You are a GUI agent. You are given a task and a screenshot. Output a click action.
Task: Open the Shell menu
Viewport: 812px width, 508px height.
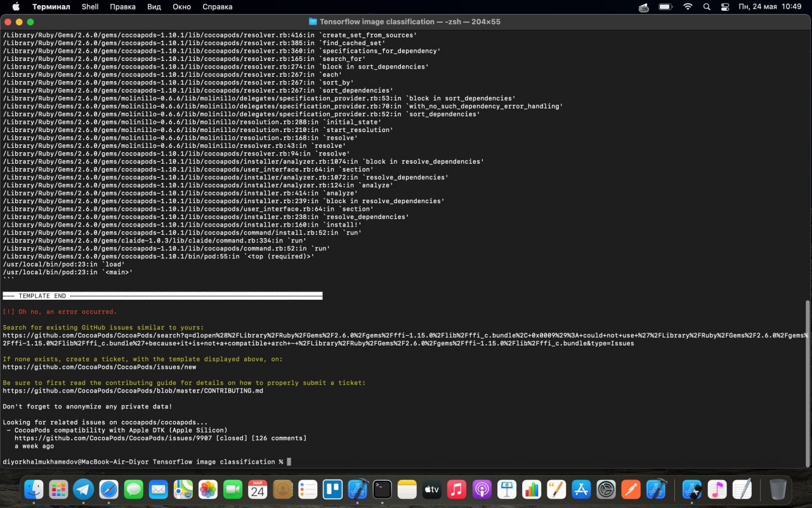90,6
